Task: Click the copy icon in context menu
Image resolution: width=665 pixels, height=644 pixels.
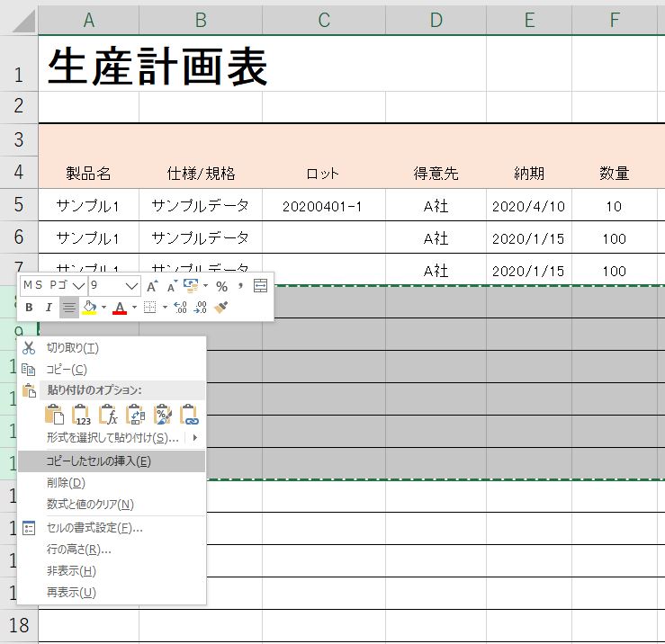Action: click(29, 370)
